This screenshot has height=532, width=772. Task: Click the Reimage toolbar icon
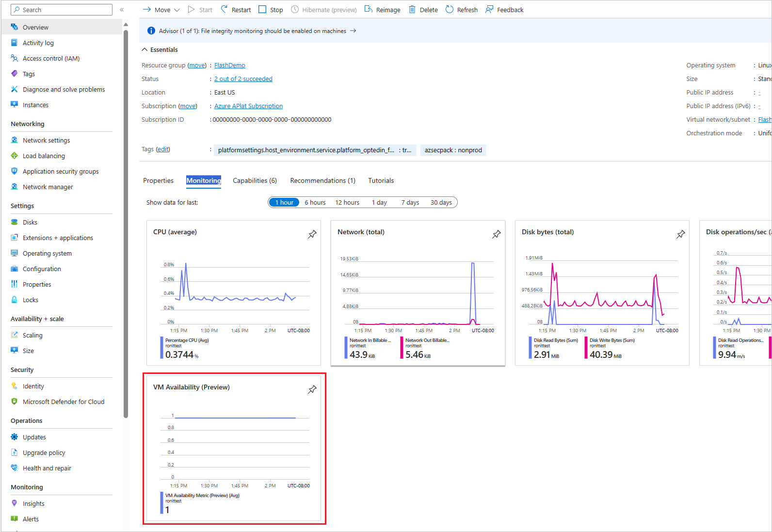pos(369,10)
